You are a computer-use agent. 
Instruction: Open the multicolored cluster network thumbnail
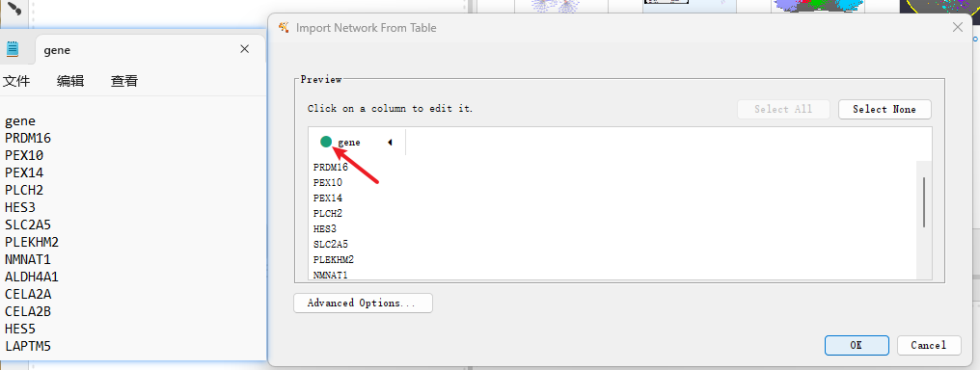(818, 6)
